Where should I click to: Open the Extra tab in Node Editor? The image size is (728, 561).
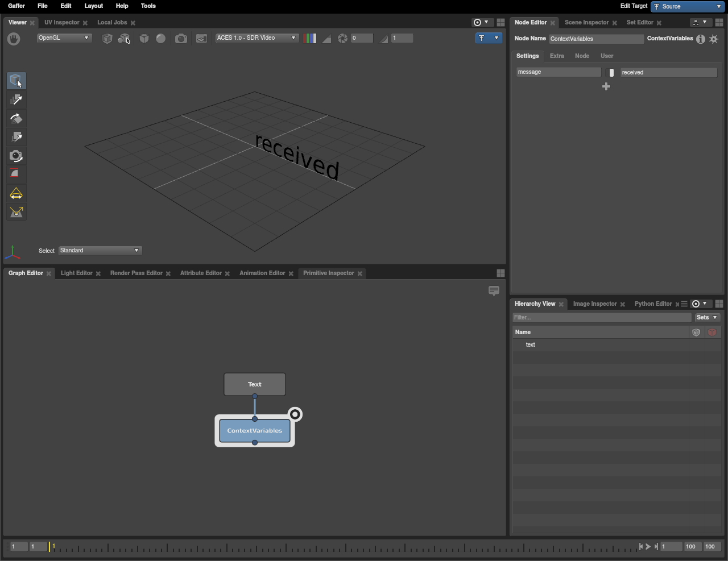(x=557, y=56)
